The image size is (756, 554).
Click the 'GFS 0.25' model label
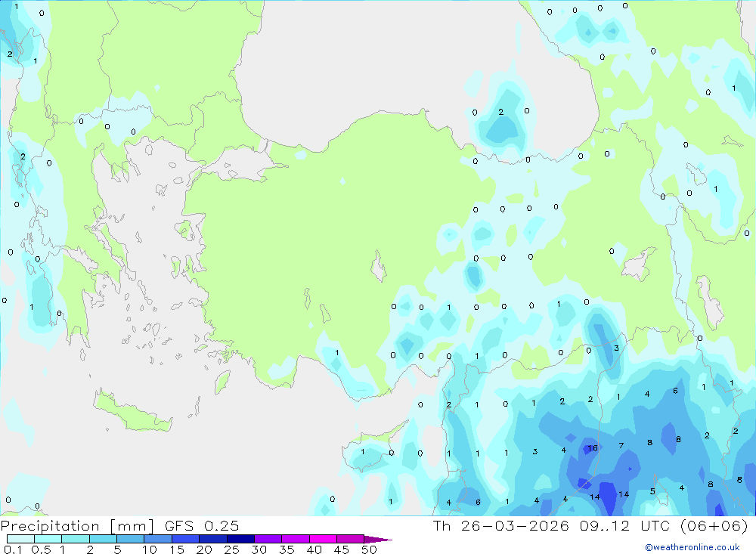click(x=202, y=526)
